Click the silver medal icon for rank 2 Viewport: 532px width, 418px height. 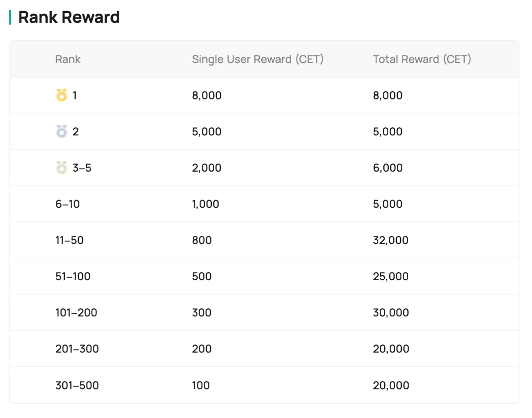tap(62, 131)
